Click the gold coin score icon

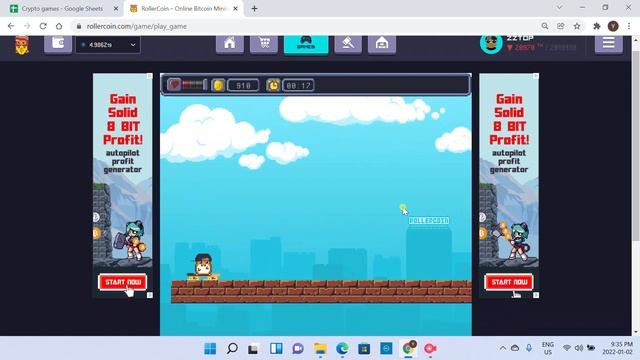click(x=218, y=85)
